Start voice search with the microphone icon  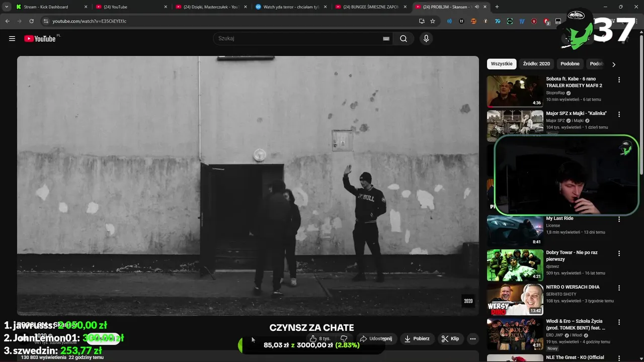[426, 39]
